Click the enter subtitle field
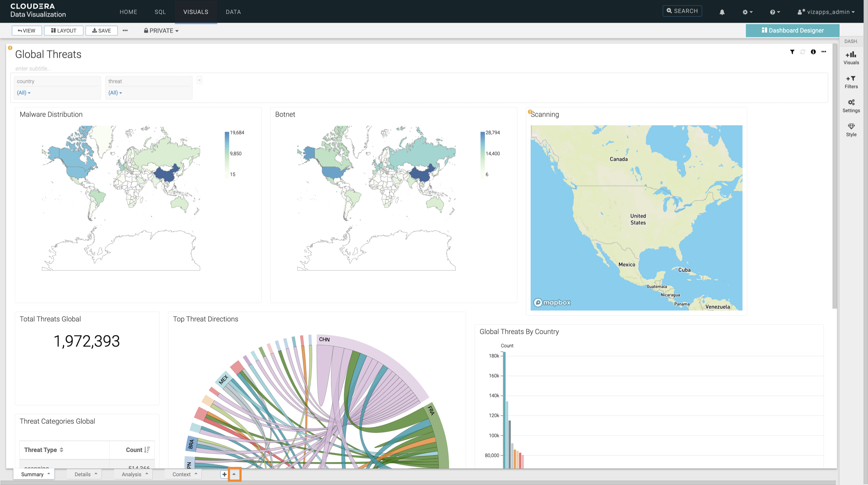Screen dimensions: 868x485 (33, 68)
